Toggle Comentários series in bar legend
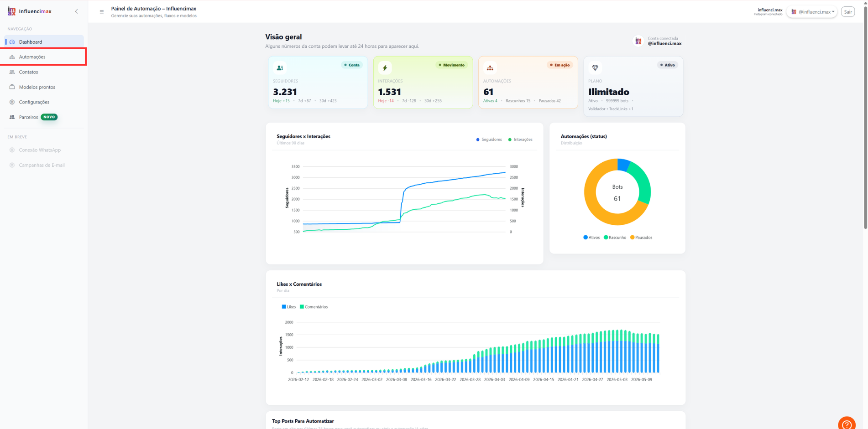The width and height of the screenshot is (868, 429). 314,307
